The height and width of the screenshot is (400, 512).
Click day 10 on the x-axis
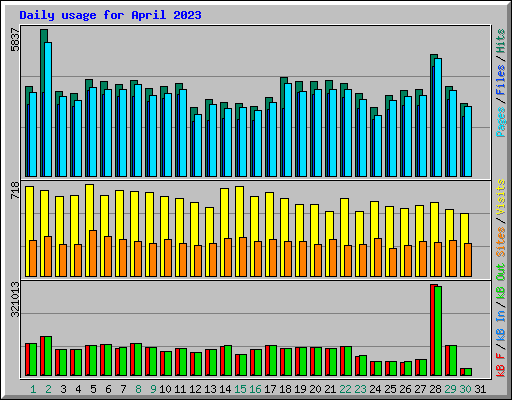[x=165, y=389]
